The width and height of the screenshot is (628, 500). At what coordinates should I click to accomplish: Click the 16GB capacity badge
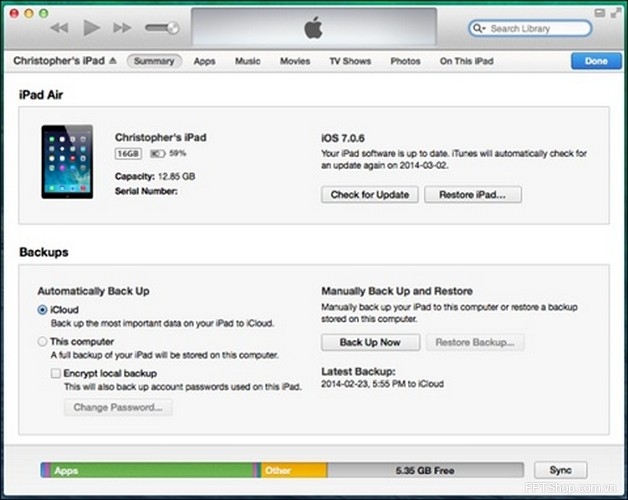tap(128, 153)
